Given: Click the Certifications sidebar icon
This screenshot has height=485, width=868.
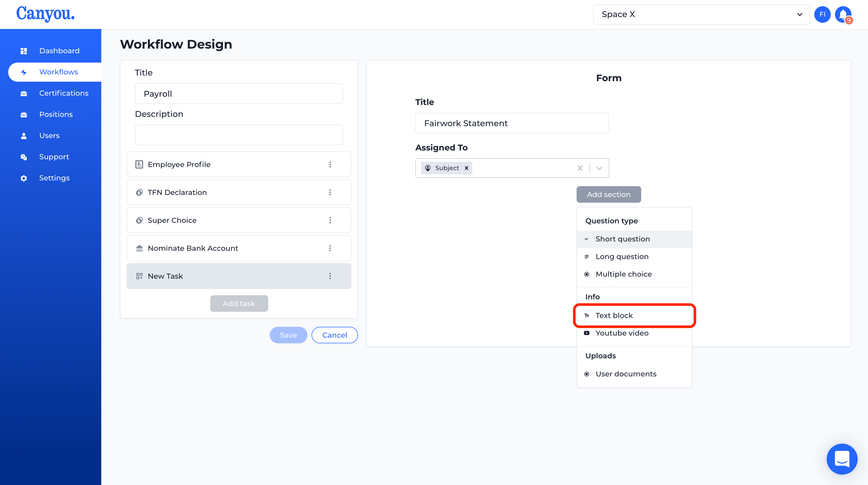Looking at the screenshot, I should tap(23, 93).
